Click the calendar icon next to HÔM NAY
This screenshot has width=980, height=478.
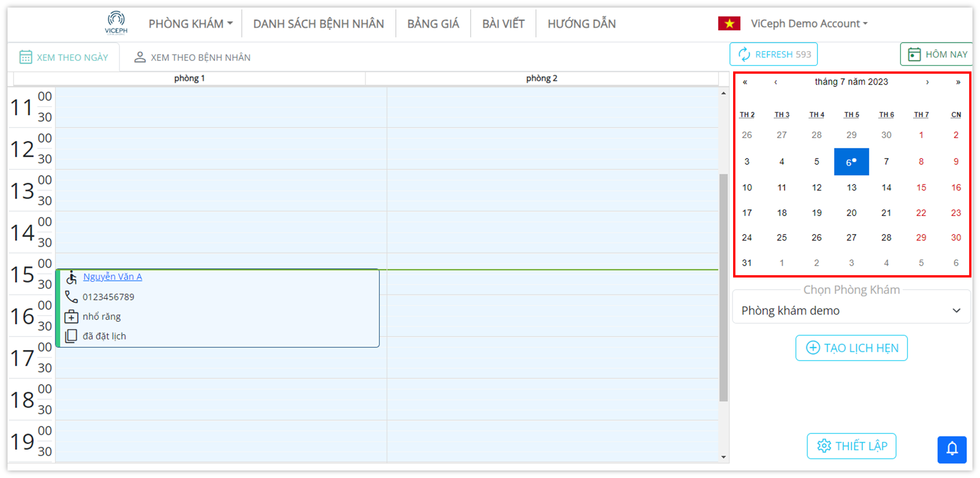pos(912,54)
